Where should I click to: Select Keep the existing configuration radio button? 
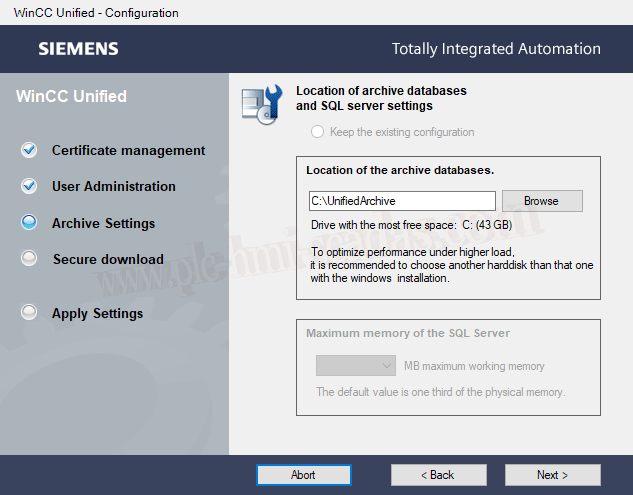(318, 132)
